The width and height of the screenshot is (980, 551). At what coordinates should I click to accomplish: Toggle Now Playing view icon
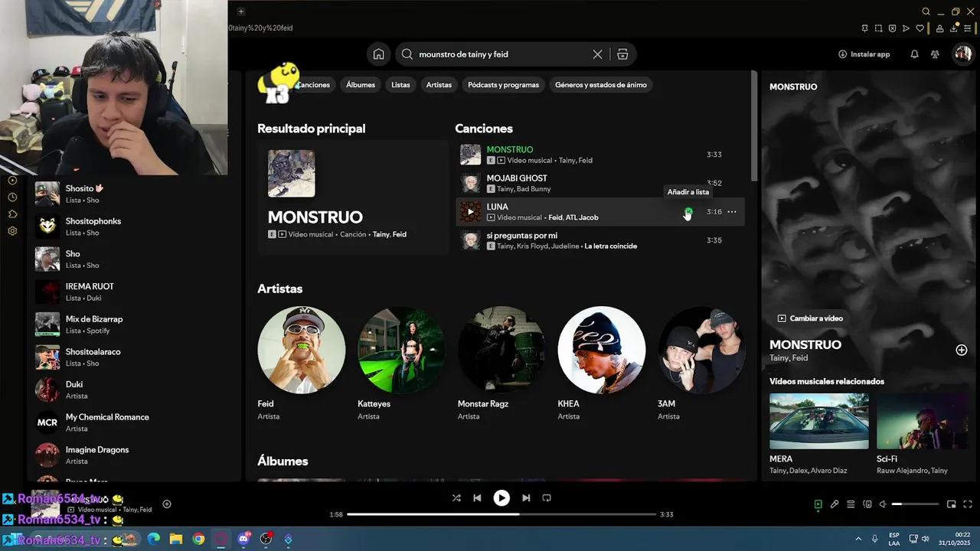tap(818, 504)
